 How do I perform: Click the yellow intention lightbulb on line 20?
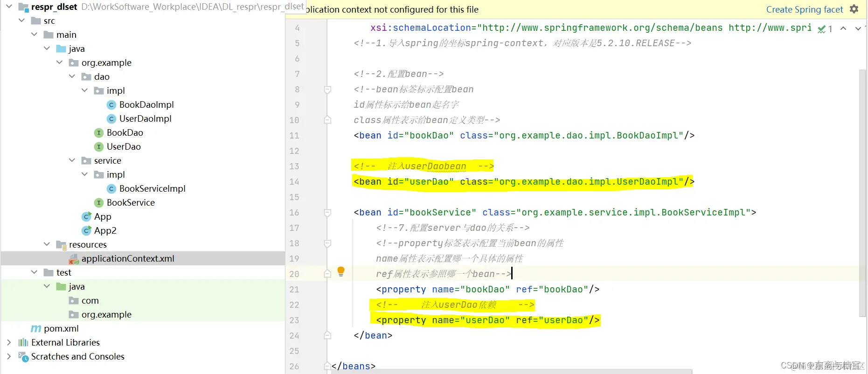341,271
